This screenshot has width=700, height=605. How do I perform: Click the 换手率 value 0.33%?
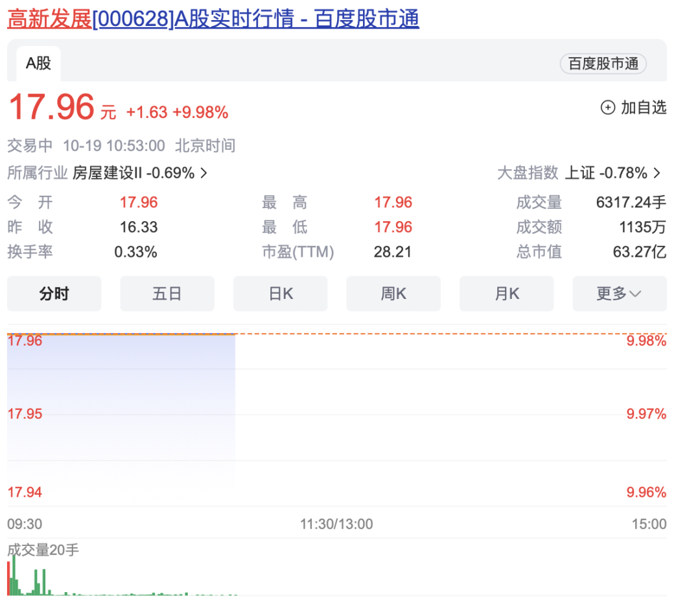[x=135, y=252]
